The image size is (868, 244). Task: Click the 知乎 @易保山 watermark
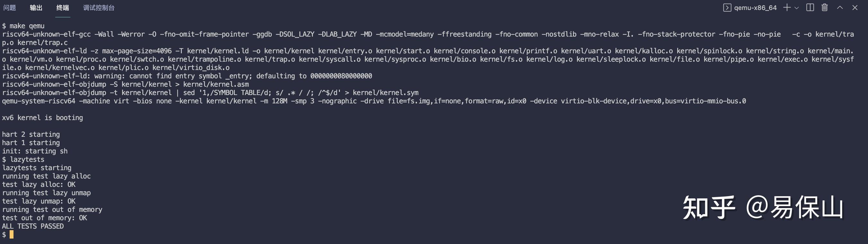(763, 207)
